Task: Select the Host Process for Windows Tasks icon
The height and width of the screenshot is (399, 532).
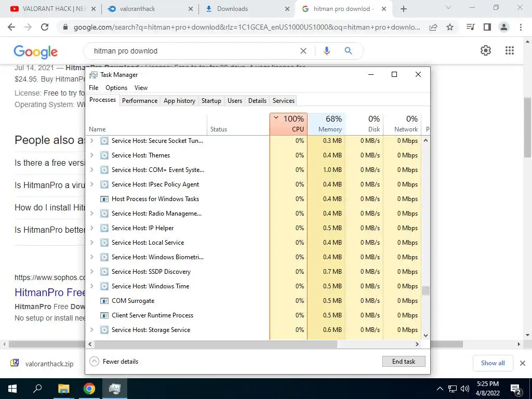Action: click(x=104, y=199)
